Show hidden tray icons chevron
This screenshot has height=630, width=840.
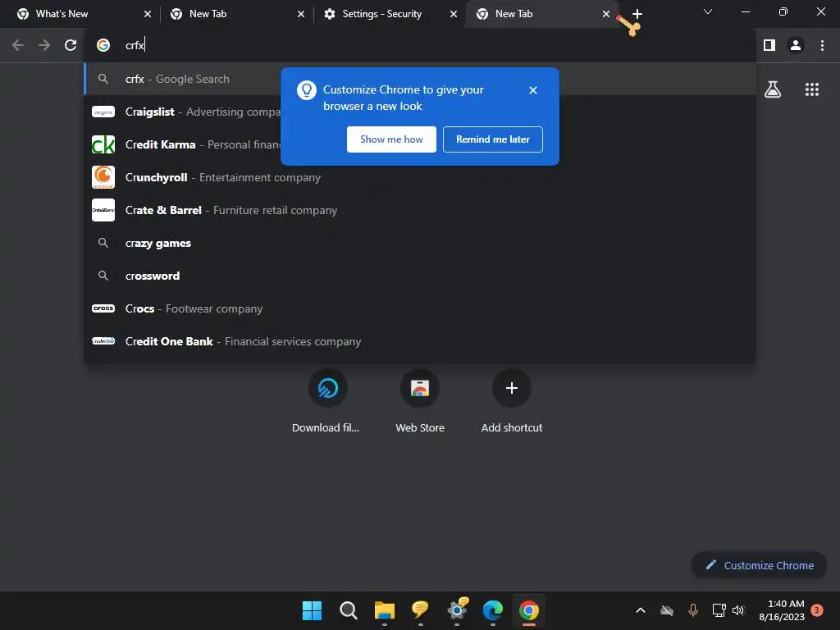tap(640, 610)
